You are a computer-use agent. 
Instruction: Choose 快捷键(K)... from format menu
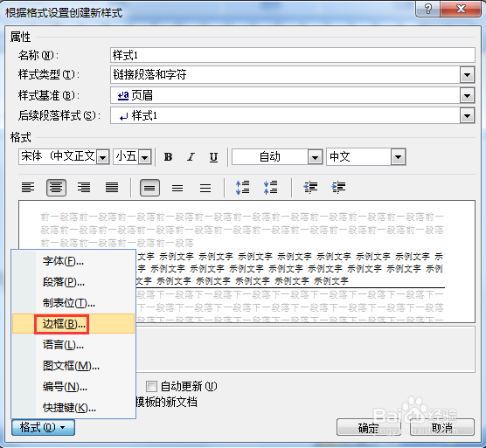pos(73,408)
